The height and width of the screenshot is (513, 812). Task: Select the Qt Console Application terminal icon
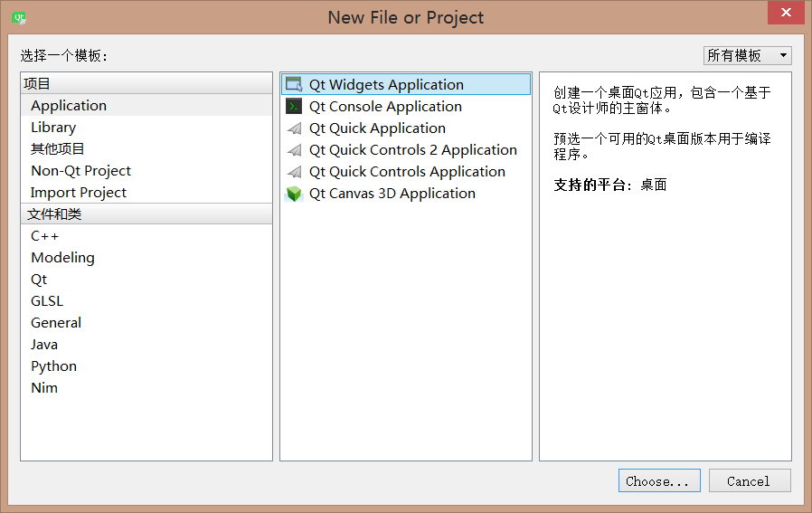point(294,106)
